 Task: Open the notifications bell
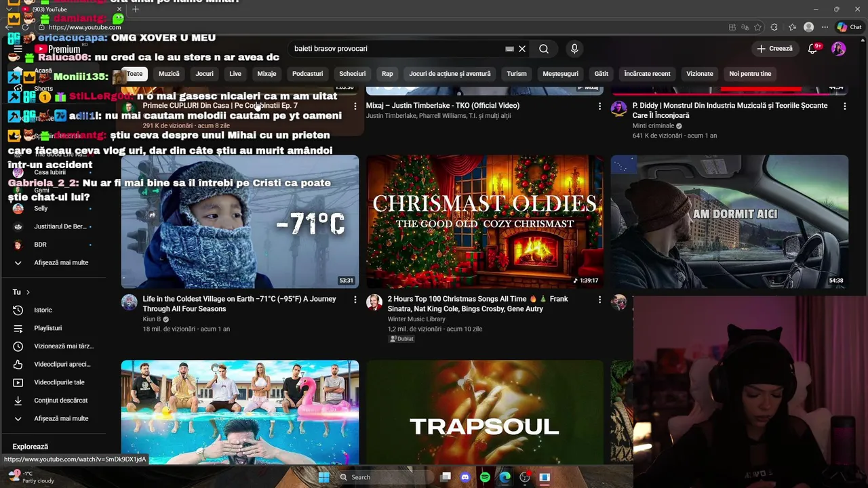click(813, 49)
